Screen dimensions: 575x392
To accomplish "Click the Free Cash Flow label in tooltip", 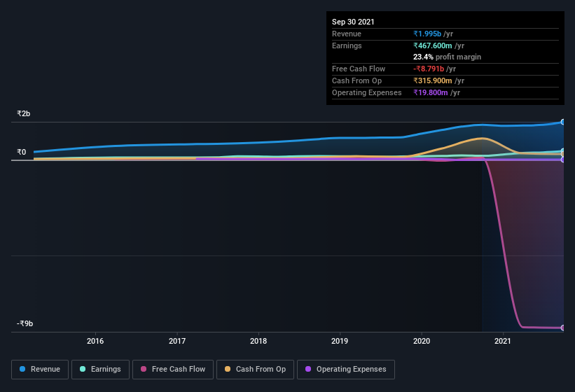I will pos(359,69).
